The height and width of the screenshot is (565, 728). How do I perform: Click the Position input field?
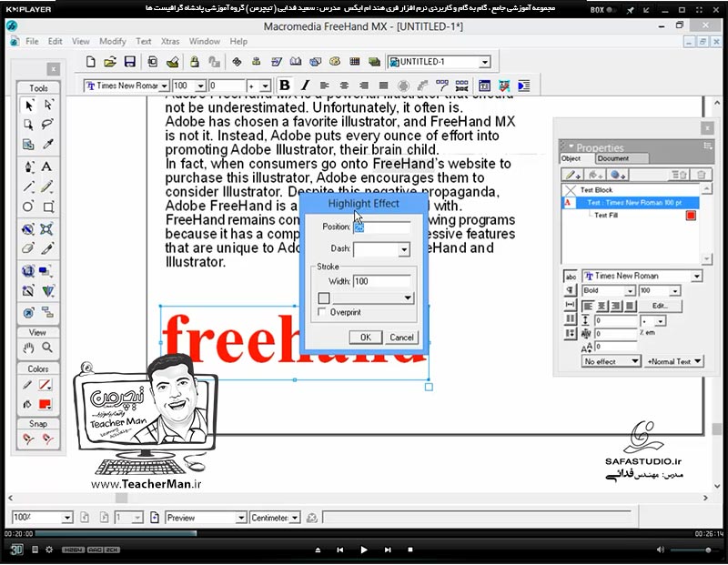[x=382, y=227]
